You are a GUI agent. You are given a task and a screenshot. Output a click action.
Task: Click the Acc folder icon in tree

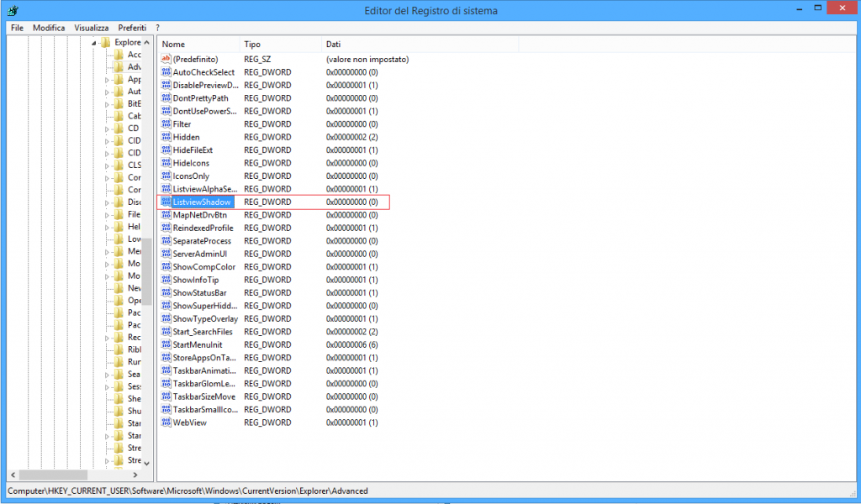pos(119,55)
